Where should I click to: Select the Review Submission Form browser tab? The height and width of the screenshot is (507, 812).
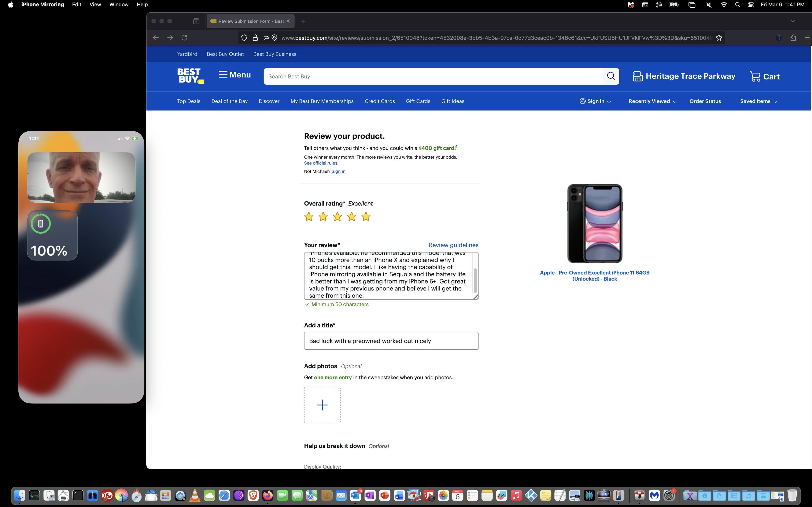tap(250, 21)
